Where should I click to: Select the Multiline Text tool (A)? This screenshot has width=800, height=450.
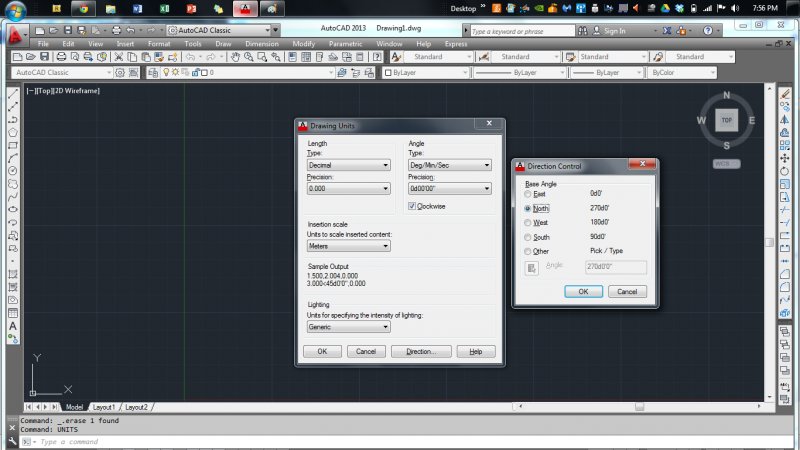click(13, 326)
